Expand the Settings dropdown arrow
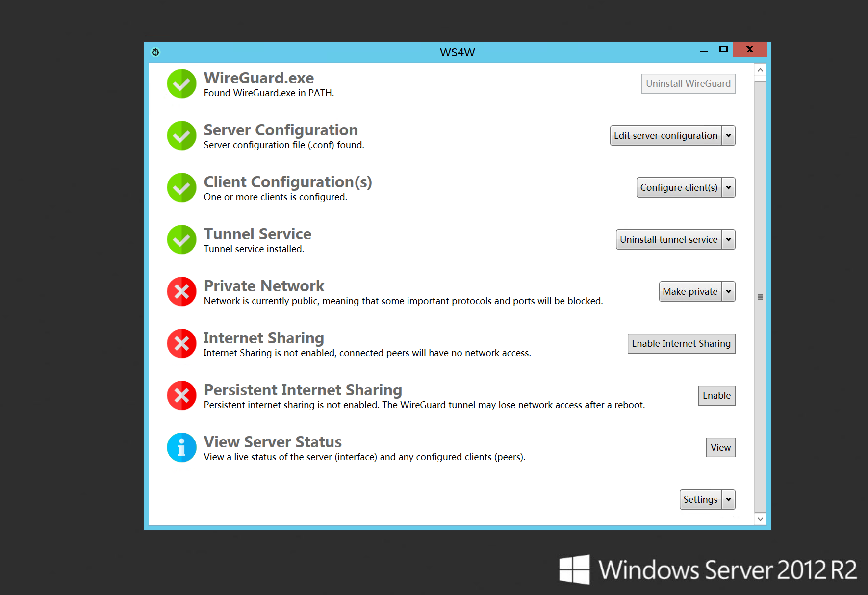This screenshot has width=868, height=595. (728, 500)
